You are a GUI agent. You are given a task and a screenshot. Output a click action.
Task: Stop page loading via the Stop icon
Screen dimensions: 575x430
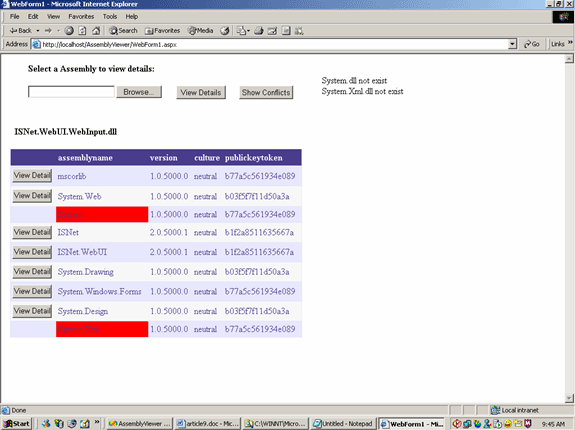pyautogui.click(x=69, y=31)
